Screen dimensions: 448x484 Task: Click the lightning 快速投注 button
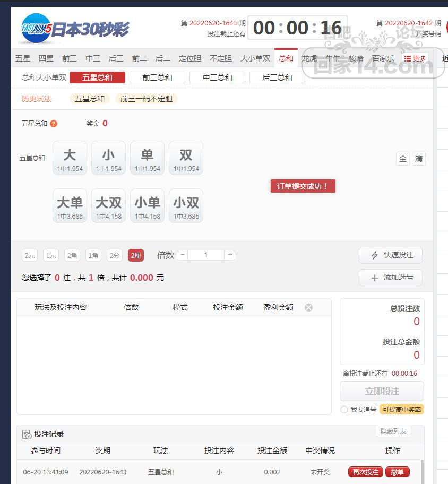point(391,255)
